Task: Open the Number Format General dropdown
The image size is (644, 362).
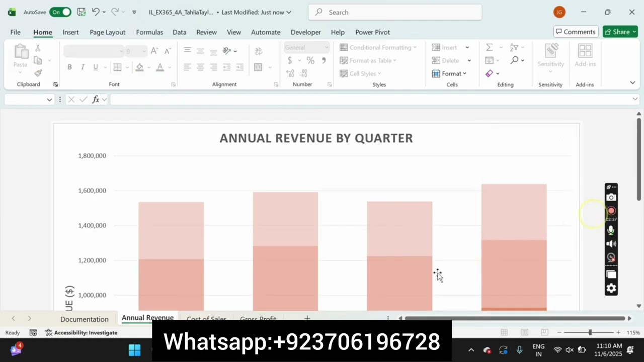Action: 307,48
